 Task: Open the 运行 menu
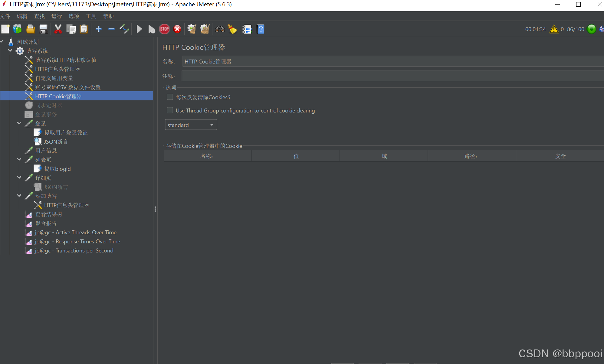coord(56,16)
